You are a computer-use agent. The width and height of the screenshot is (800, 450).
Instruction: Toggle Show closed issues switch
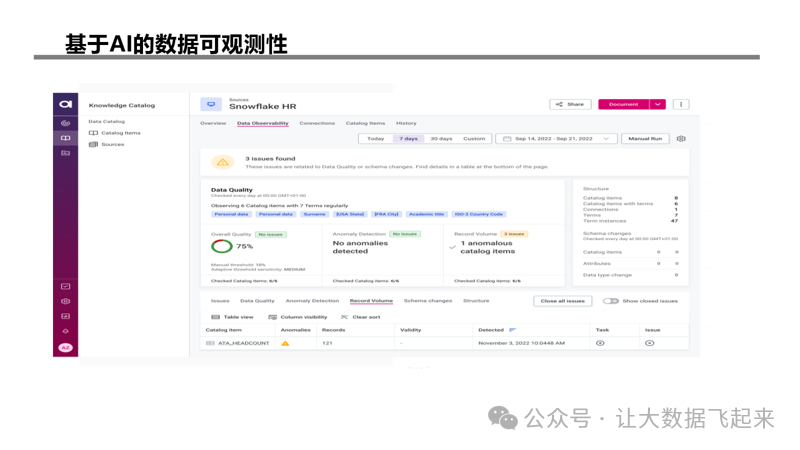click(610, 301)
